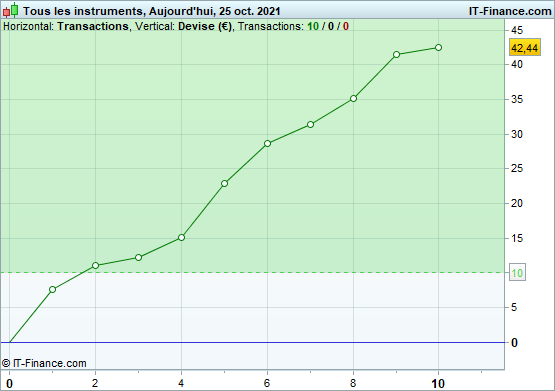
Task: Select the data point at transaction 7
Action: (310, 124)
